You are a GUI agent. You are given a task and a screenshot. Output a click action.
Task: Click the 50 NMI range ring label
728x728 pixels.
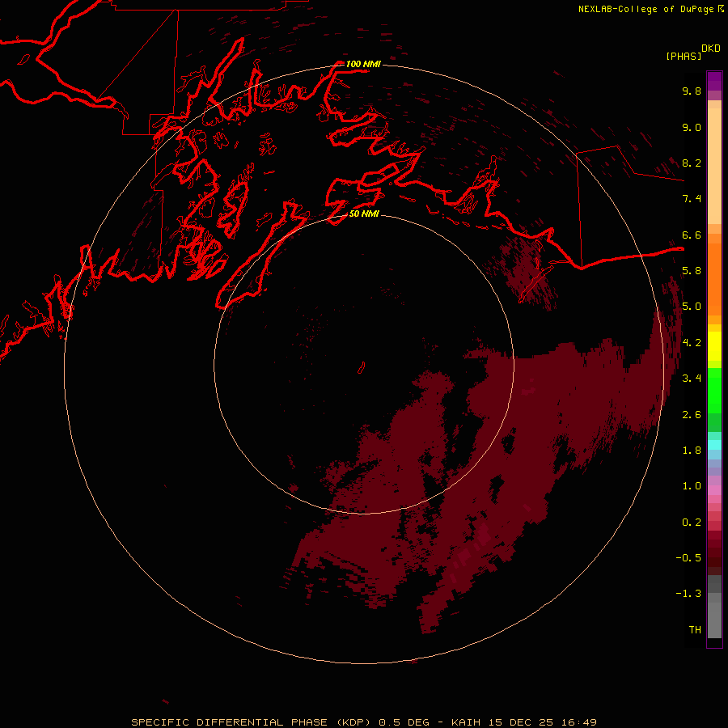pyautogui.click(x=364, y=214)
